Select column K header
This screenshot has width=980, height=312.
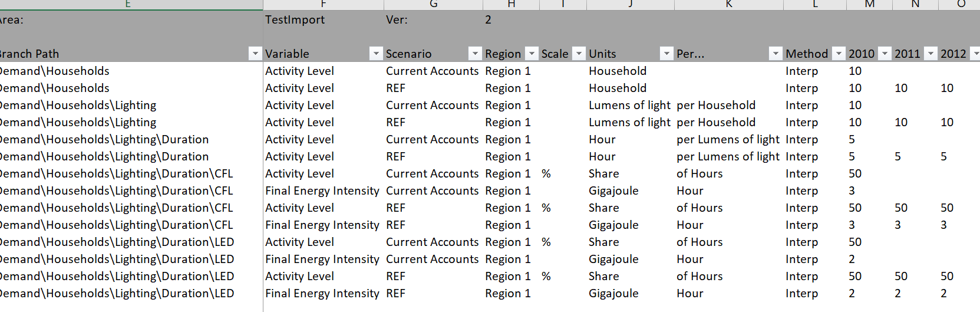(729, 4)
